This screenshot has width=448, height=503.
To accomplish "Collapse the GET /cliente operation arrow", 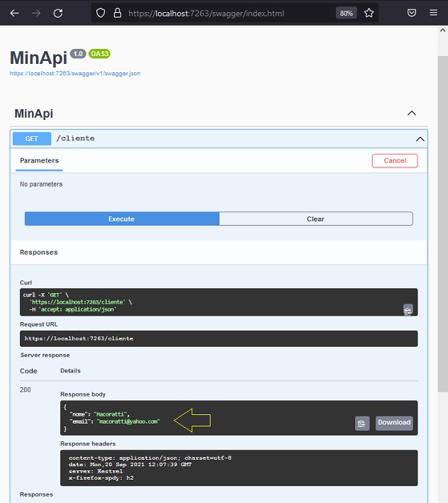I will click(x=420, y=139).
